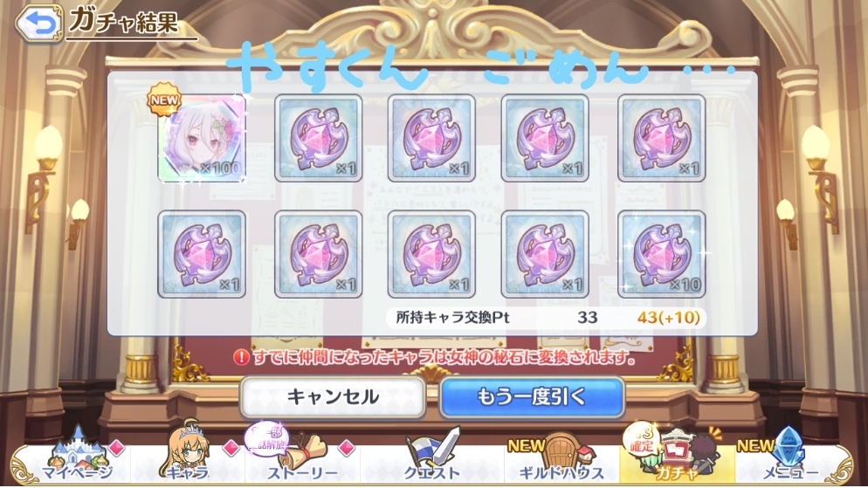Screen dimensions: 868x488
Task: Click the middle goddess stone in bottom row
Action: (x=431, y=254)
